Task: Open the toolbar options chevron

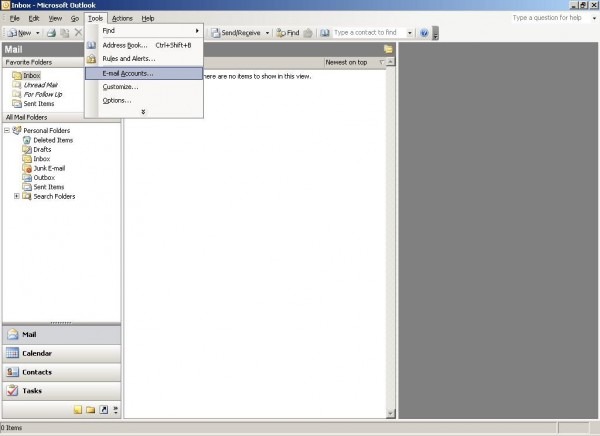Action: tap(435, 33)
